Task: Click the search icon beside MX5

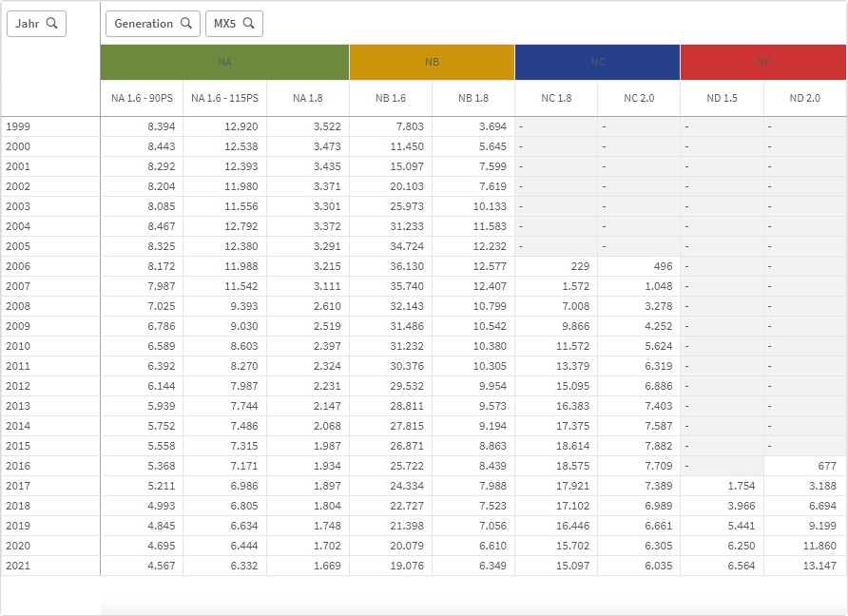Action: (x=249, y=24)
